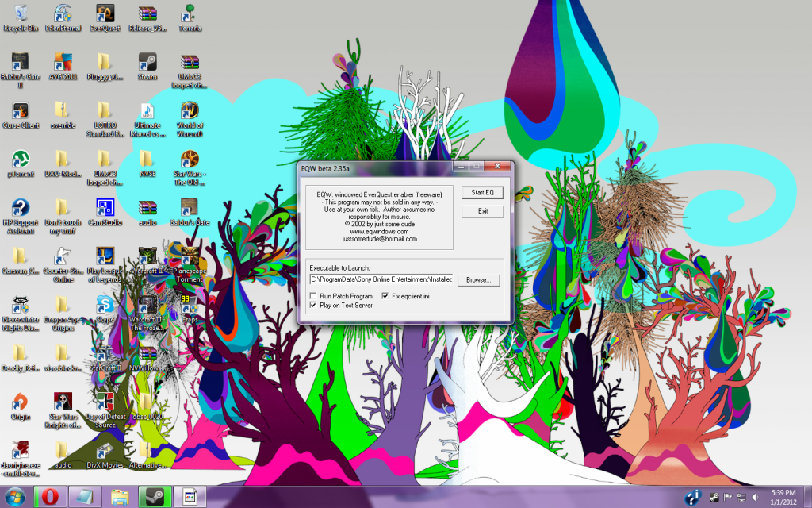
Task: Select the Skype desktop shortcut
Action: (105, 310)
